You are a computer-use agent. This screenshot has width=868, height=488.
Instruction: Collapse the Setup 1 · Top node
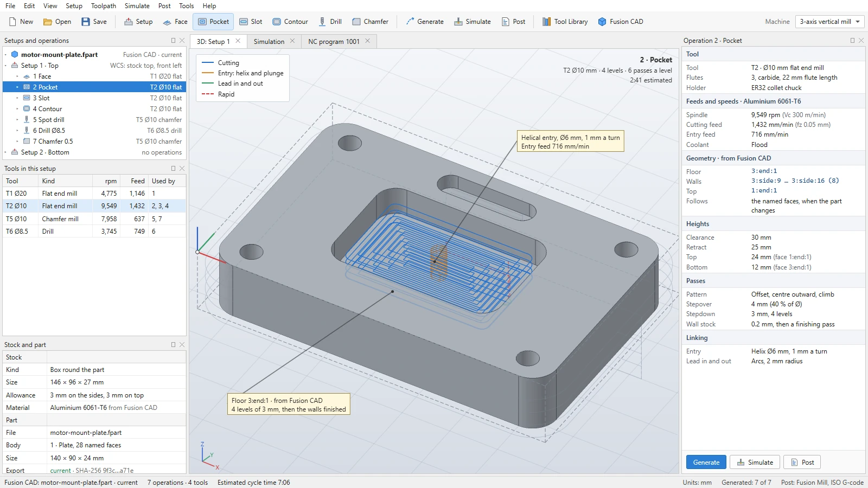click(x=6, y=66)
